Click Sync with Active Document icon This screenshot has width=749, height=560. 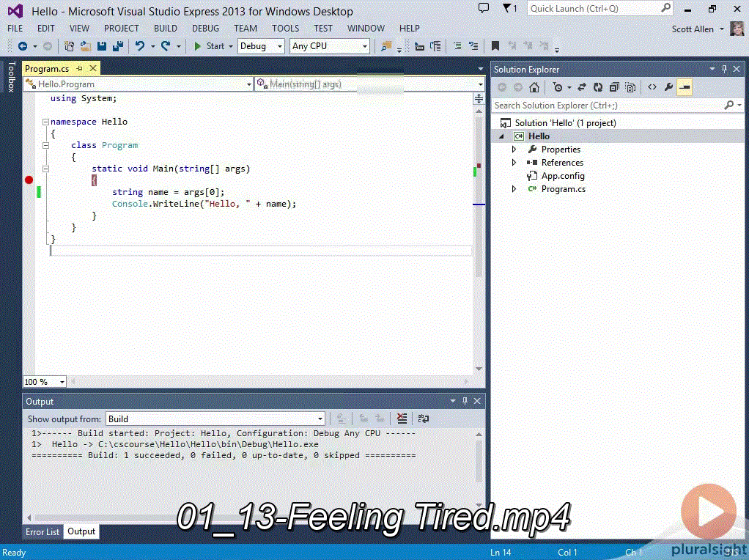pyautogui.click(x=581, y=87)
